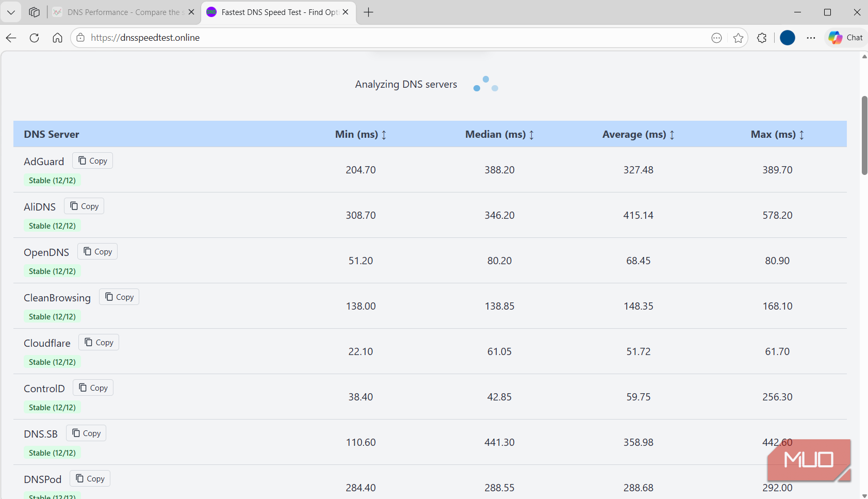868x499 pixels.
Task: Go back with the browser back arrow
Action: coord(11,38)
